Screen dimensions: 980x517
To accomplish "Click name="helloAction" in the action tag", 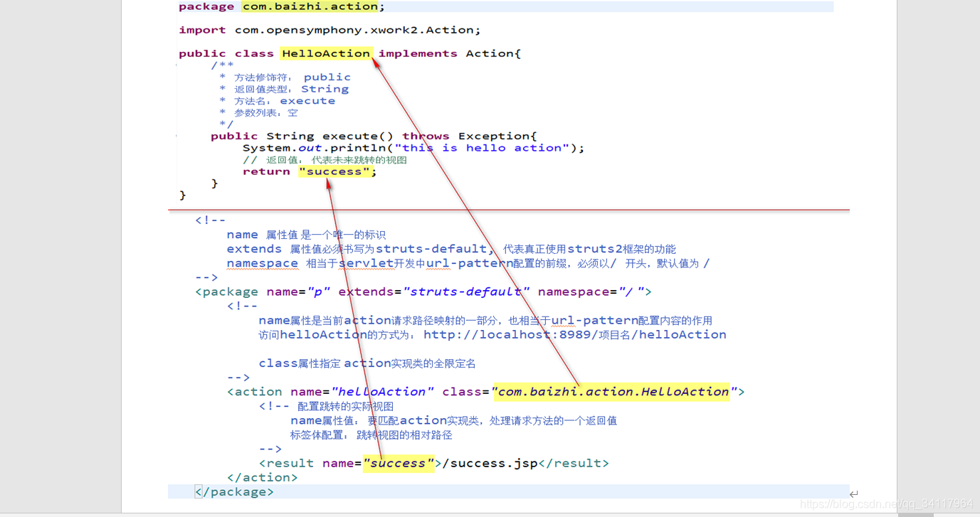I will 362,391.
